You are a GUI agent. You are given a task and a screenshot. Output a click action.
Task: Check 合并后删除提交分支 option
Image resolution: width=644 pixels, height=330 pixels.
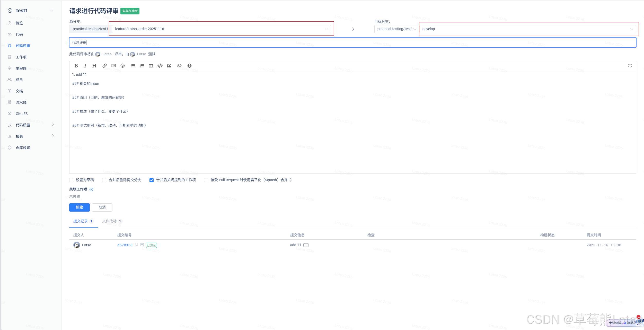(104, 180)
